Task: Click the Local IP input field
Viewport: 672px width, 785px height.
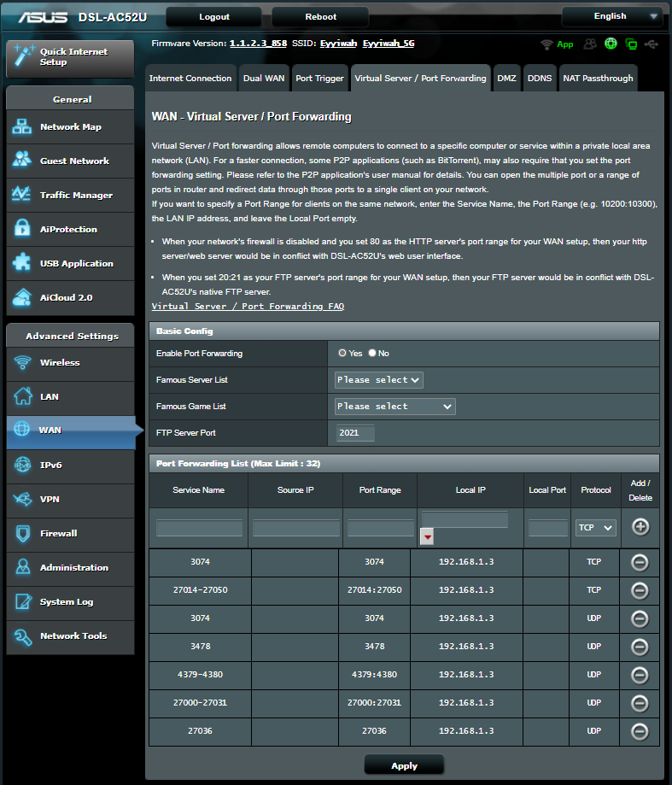Action: click(x=465, y=519)
